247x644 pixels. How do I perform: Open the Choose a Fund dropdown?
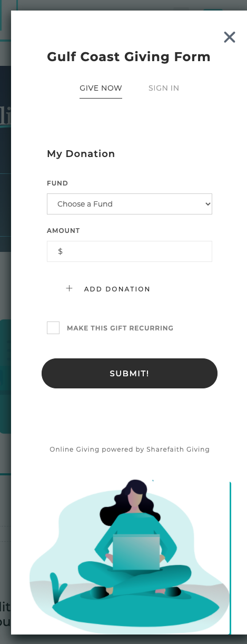[x=130, y=204]
